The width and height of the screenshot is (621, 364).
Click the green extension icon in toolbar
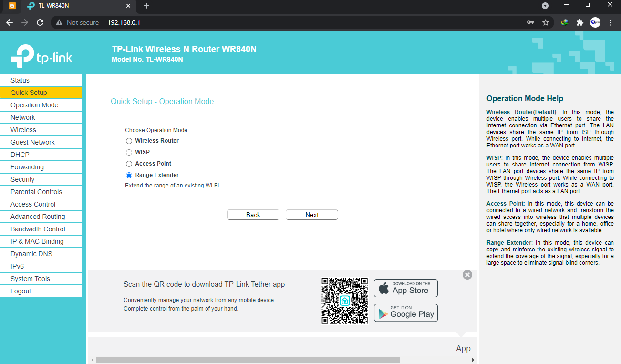[565, 22]
